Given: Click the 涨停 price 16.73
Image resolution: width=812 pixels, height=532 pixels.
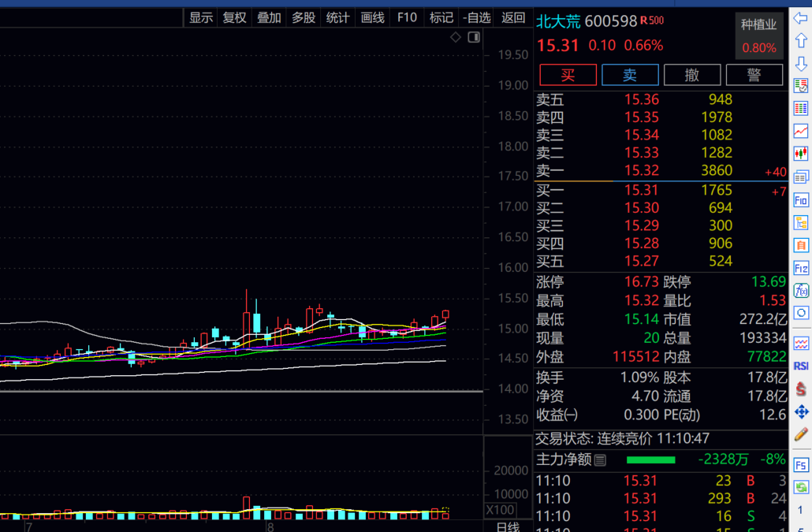Looking at the screenshot, I should 641,281.
